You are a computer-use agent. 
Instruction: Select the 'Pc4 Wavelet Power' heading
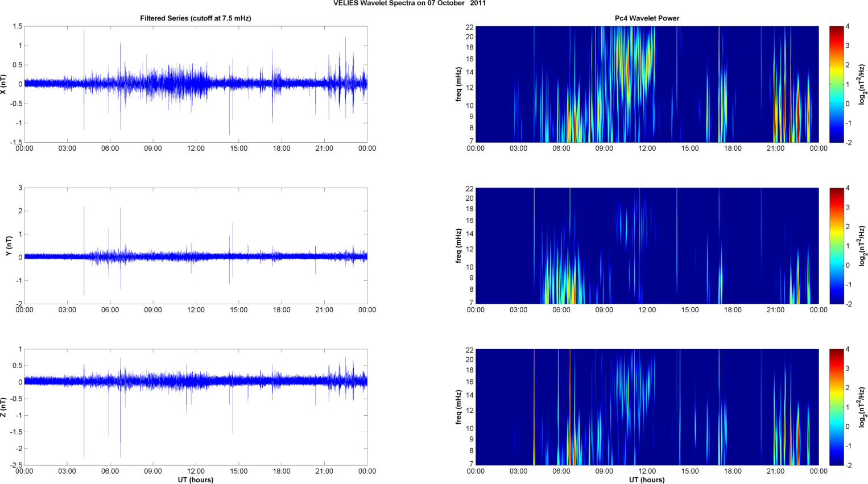click(647, 18)
